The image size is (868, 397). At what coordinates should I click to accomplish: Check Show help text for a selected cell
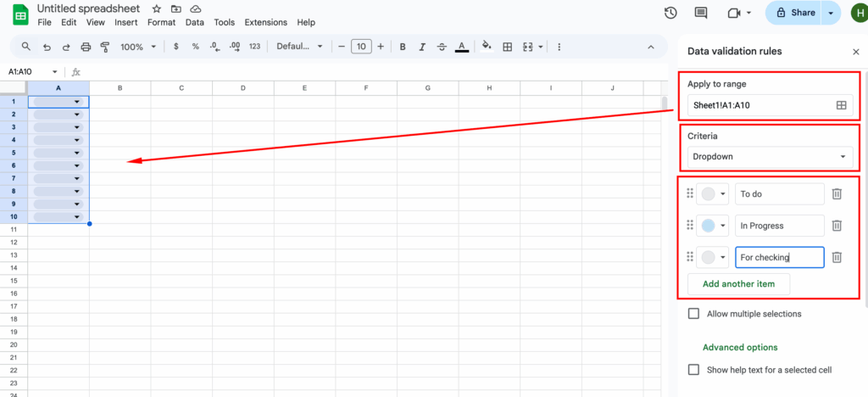(x=693, y=370)
